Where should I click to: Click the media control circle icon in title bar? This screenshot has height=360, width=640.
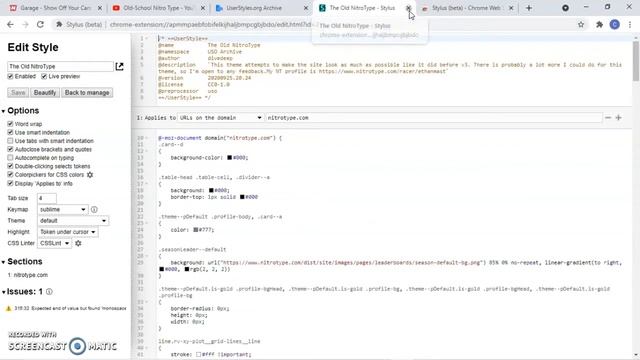(565, 8)
